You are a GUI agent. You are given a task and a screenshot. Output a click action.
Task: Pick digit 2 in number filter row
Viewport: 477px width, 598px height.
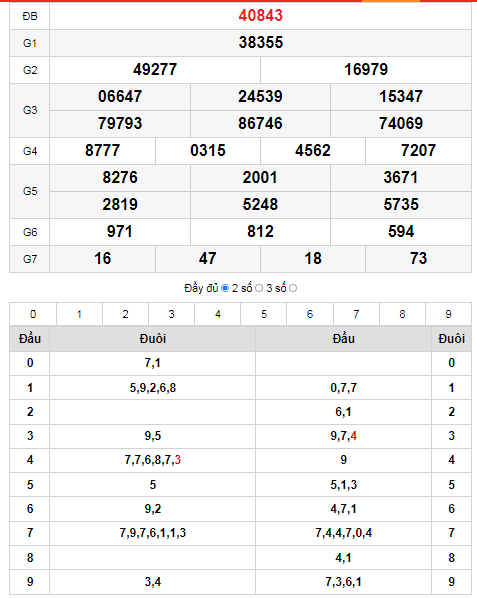(x=125, y=314)
